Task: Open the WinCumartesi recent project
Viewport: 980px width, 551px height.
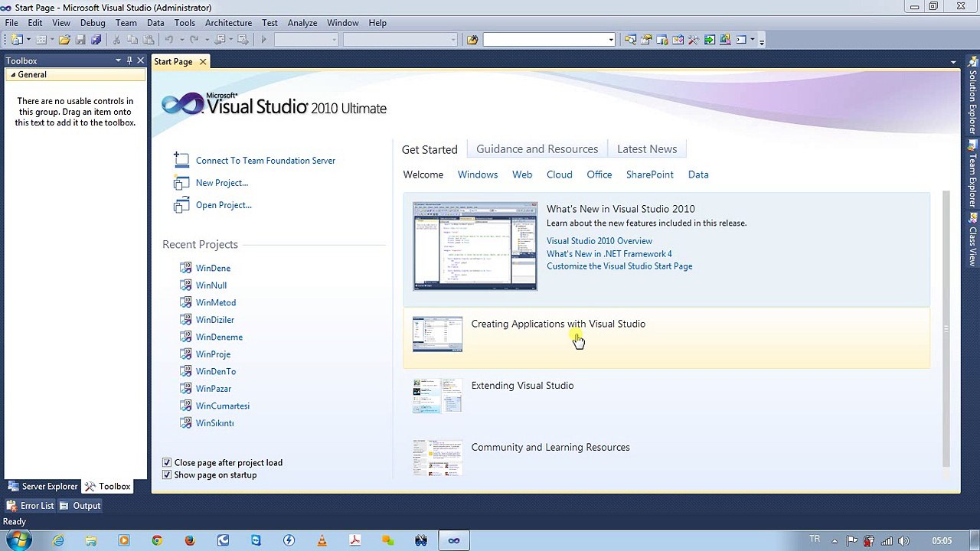Action: (x=222, y=406)
